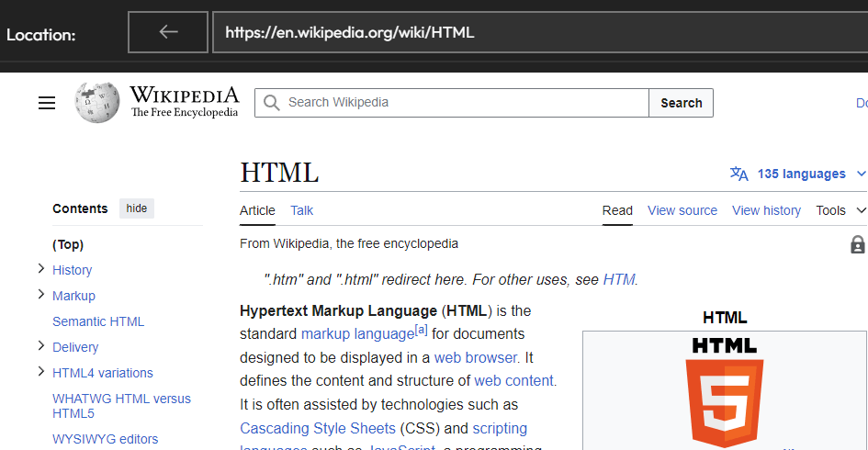Click the Contents heading
Viewport: 868px width, 450px height.
(x=80, y=208)
